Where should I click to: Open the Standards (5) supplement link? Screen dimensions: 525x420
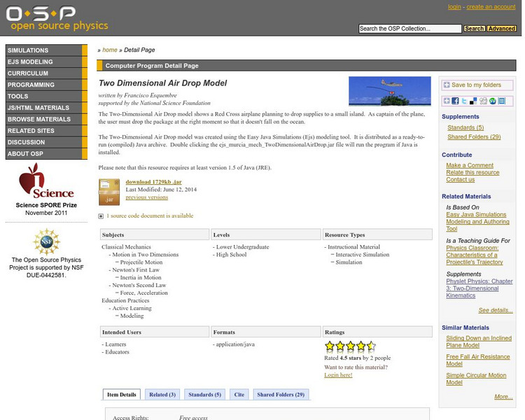(465, 127)
